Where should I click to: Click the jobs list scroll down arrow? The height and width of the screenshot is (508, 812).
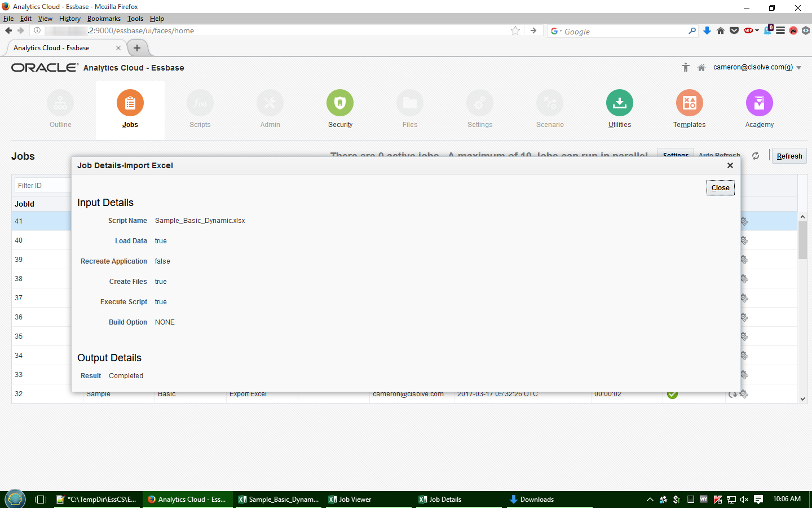click(x=803, y=398)
